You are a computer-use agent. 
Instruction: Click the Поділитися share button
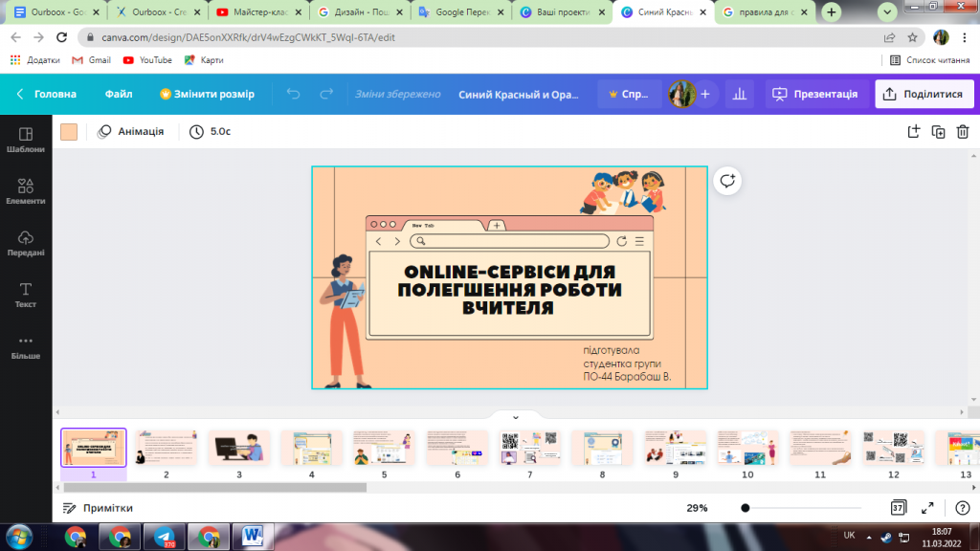[924, 94]
